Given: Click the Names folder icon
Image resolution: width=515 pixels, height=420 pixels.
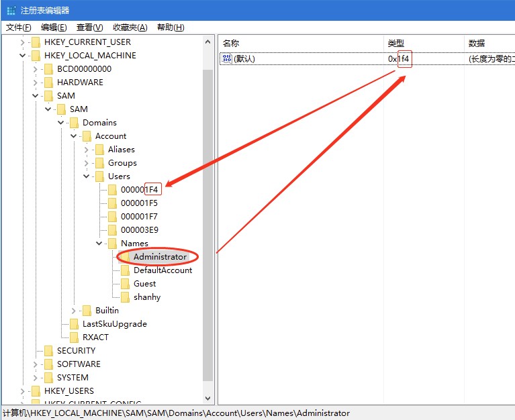Looking at the screenshot, I should [x=113, y=244].
